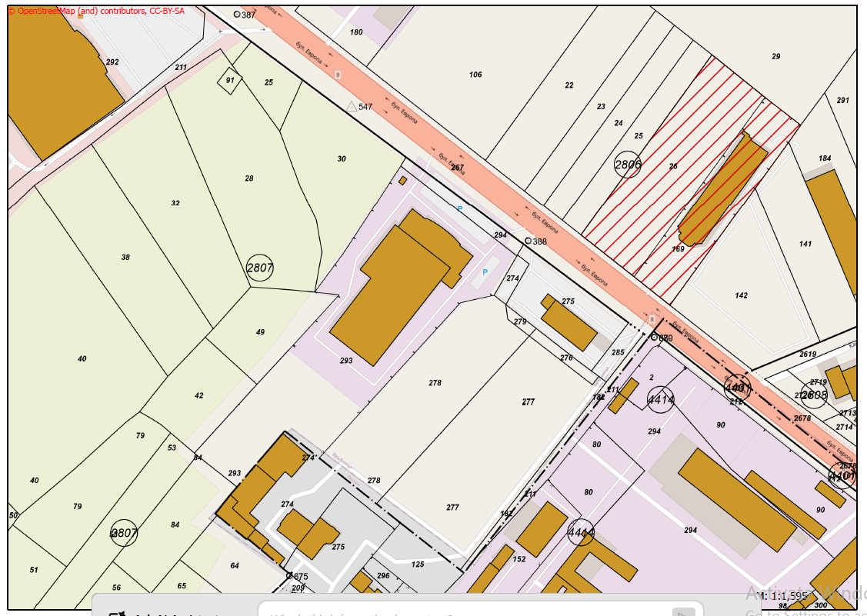Screen dimensions: 867x616
Task: Open the OpenStreetMap contributors attribution text
Action: pos(96,12)
